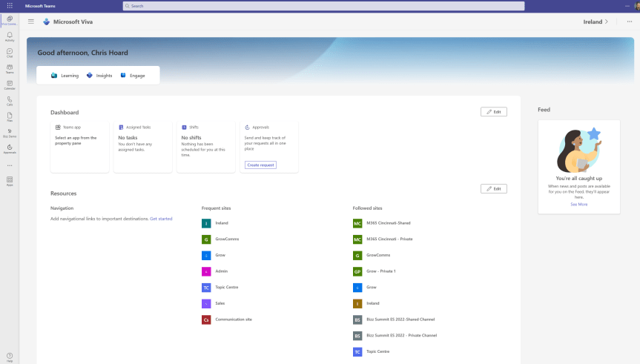Open Ireland under Followed sites
Viewport: 640px width, 364px height.
pos(372,303)
